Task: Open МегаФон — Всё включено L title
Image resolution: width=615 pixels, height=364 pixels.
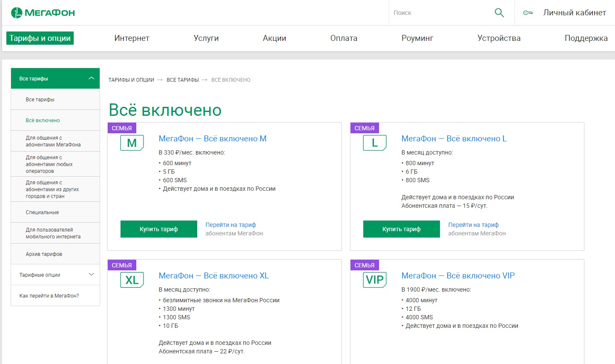Action: [454, 138]
